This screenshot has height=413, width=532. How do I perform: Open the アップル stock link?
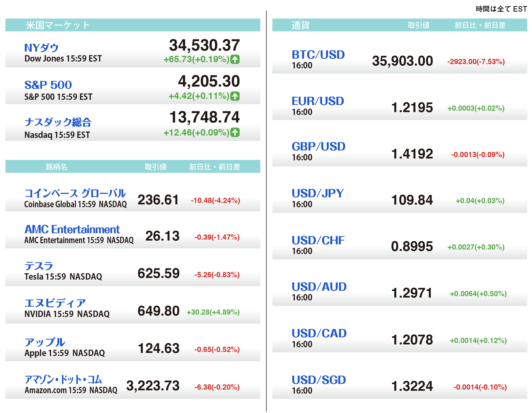tap(45, 342)
